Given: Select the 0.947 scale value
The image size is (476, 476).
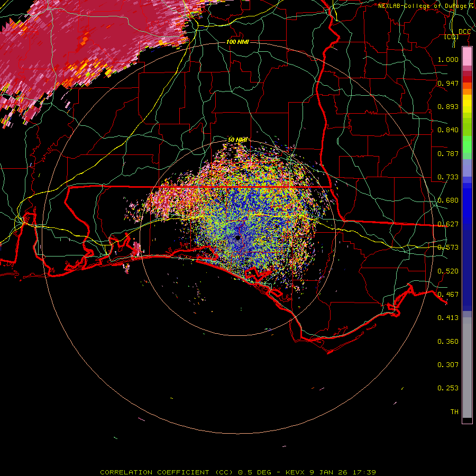Looking at the screenshot, I should click(448, 83).
